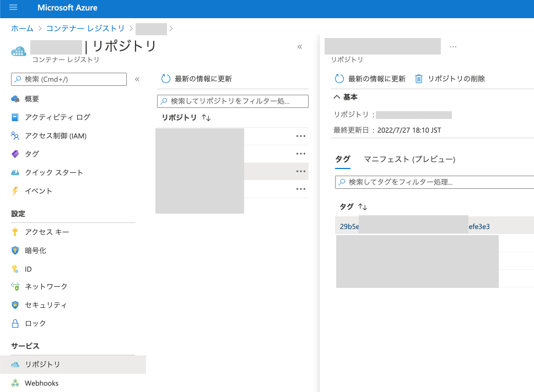The height and width of the screenshot is (392, 534).
Task: Open クイック スタート menu item
Action: 54,172
